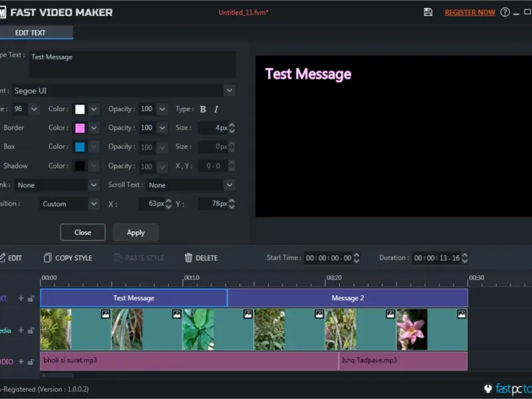Select the Ishq Tadpave.mp3 audio clip
Image resolution: width=532 pixels, height=399 pixels.
(403, 360)
